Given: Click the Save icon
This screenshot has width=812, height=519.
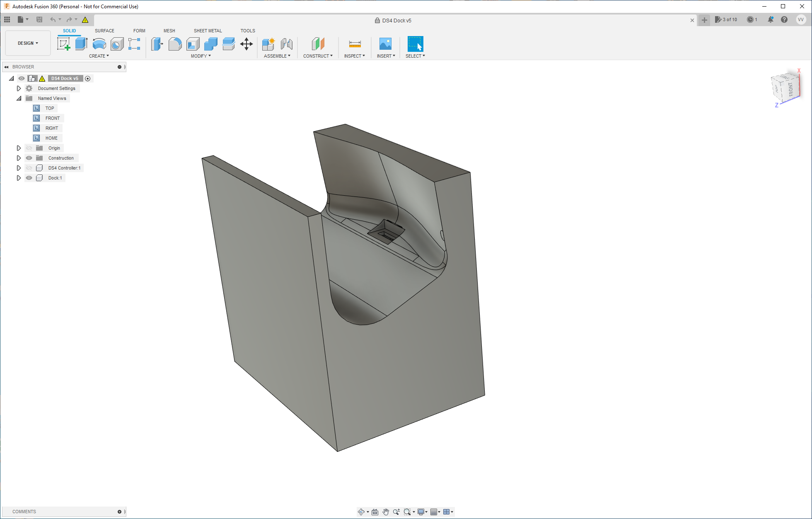Looking at the screenshot, I should [39, 19].
